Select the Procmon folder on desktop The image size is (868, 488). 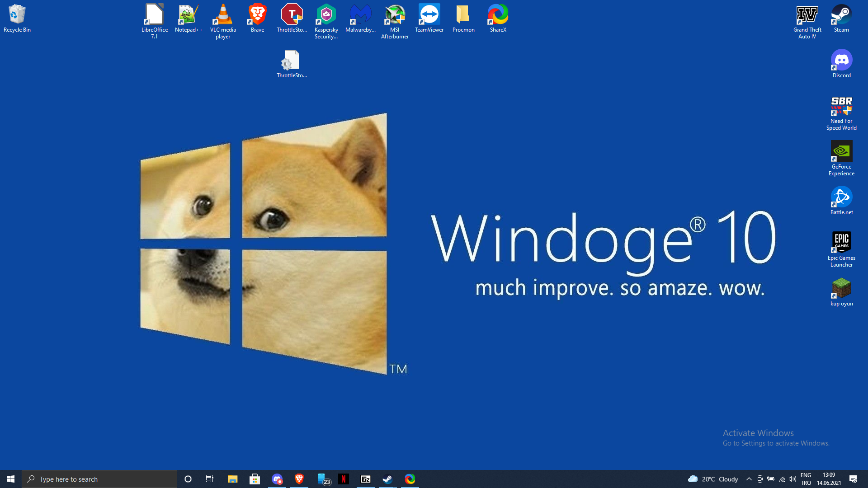click(x=463, y=19)
